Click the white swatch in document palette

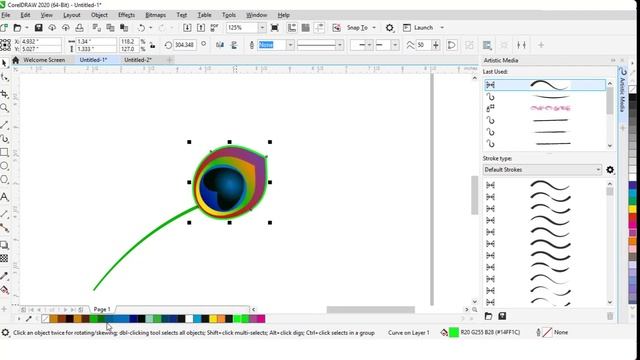pyautogui.click(x=189, y=319)
